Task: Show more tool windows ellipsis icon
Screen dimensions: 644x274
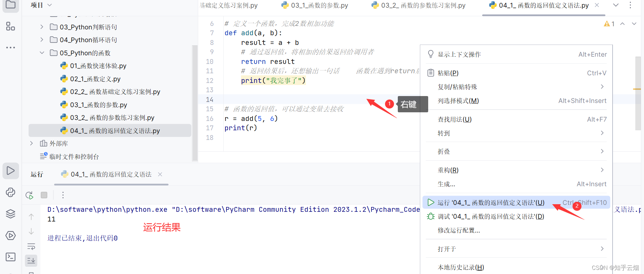Action: (x=11, y=47)
